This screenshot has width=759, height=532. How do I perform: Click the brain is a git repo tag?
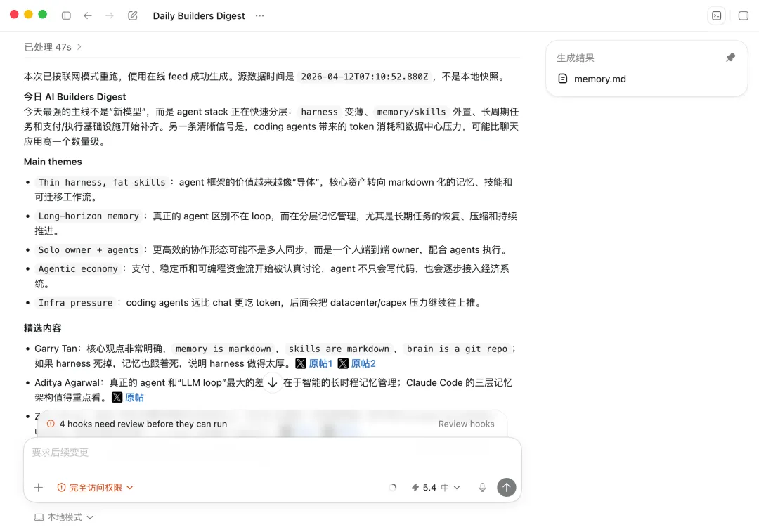[x=457, y=349]
